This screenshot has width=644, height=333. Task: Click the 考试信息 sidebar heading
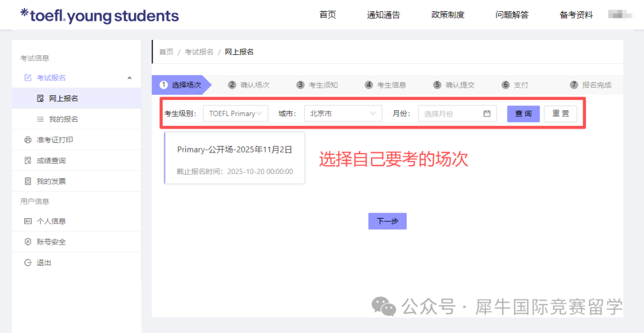pyautogui.click(x=35, y=58)
